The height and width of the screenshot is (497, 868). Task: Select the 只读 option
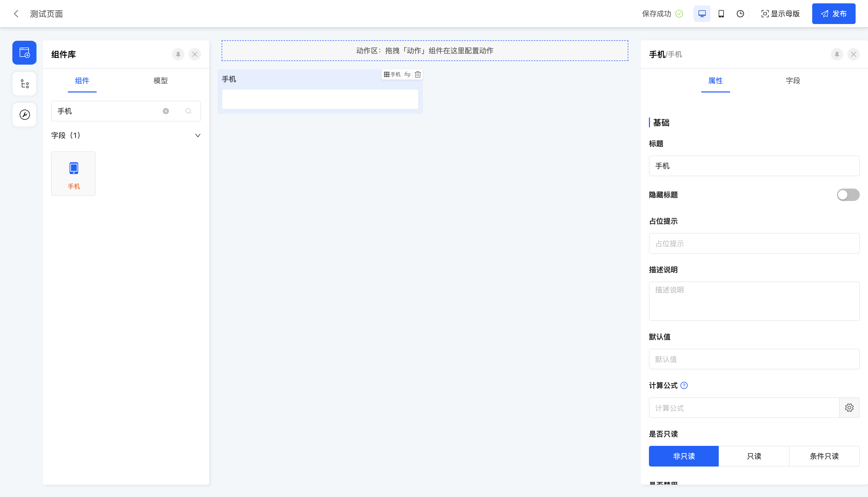pos(754,456)
